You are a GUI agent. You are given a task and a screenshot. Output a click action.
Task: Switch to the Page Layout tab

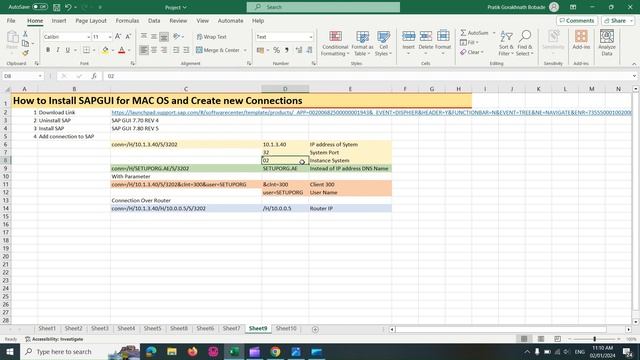click(91, 20)
